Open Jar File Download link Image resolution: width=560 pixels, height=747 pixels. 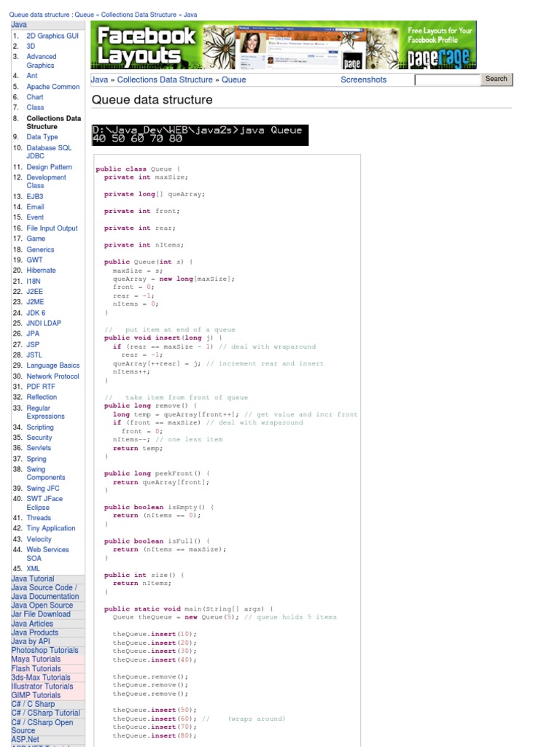point(41,614)
